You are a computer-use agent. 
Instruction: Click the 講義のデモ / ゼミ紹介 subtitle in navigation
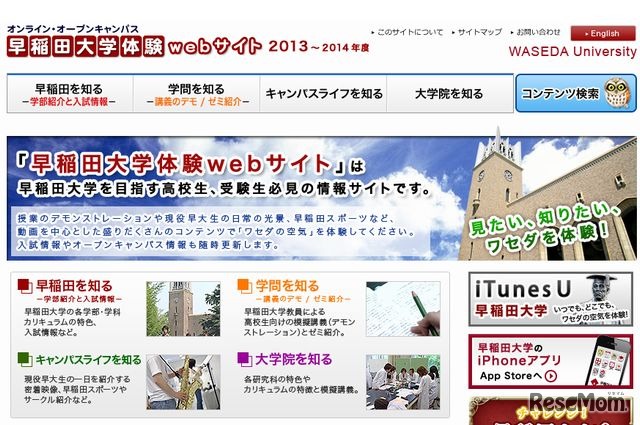tap(198, 102)
